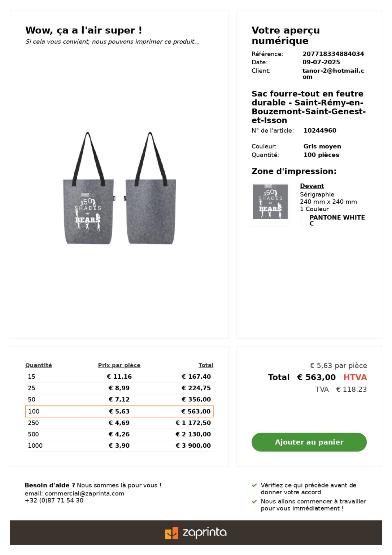
Task: Choose the 250 pieces quantity row
Action: (119, 423)
